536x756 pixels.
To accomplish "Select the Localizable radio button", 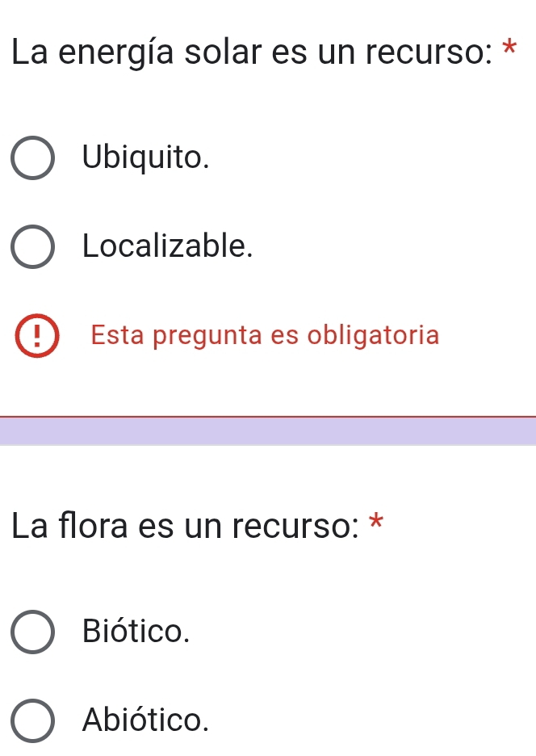I will coord(34,246).
